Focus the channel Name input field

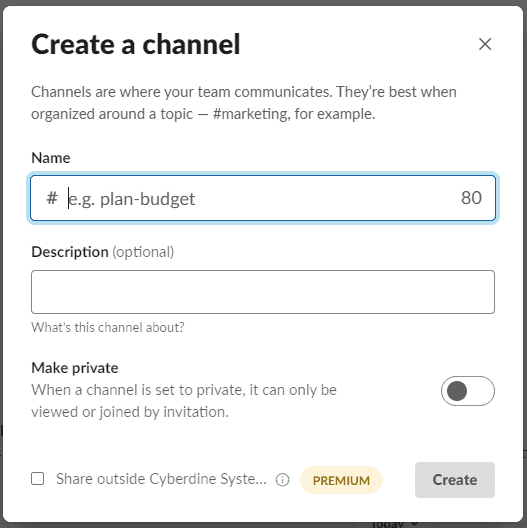(263, 198)
